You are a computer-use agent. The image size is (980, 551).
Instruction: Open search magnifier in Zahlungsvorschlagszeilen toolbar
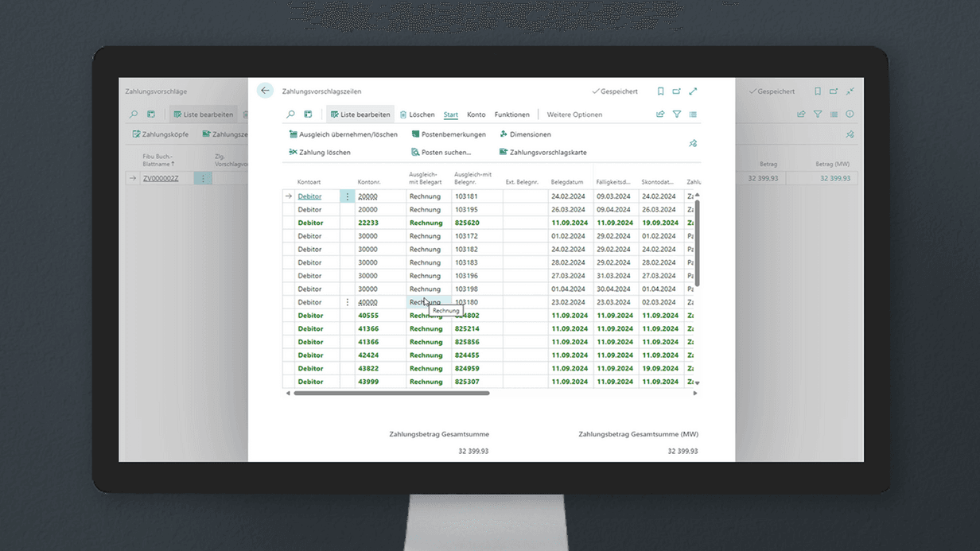[x=290, y=114]
